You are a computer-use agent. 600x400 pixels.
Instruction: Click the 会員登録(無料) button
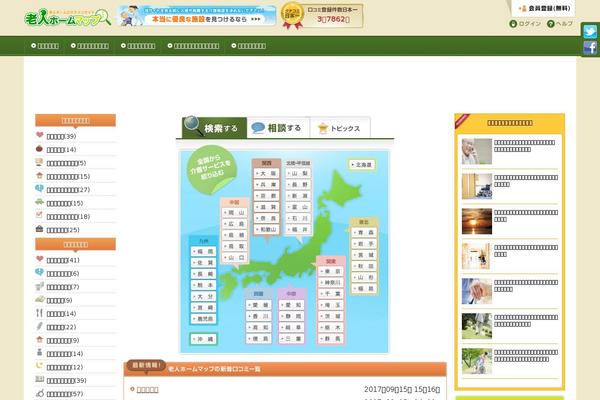(x=545, y=8)
